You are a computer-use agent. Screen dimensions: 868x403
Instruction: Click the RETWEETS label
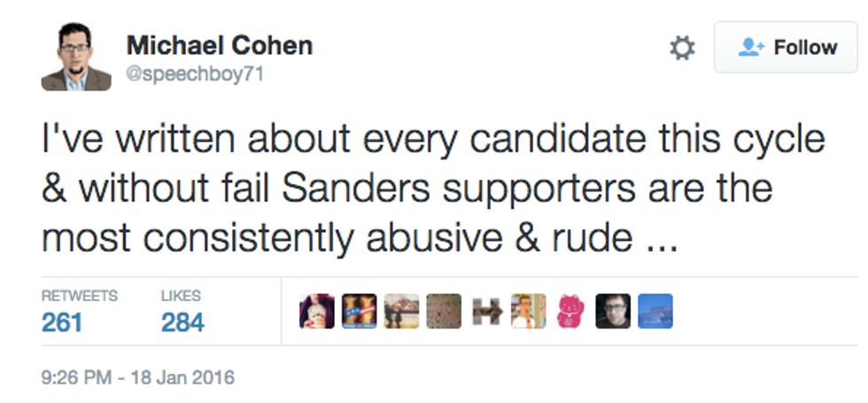(80, 296)
